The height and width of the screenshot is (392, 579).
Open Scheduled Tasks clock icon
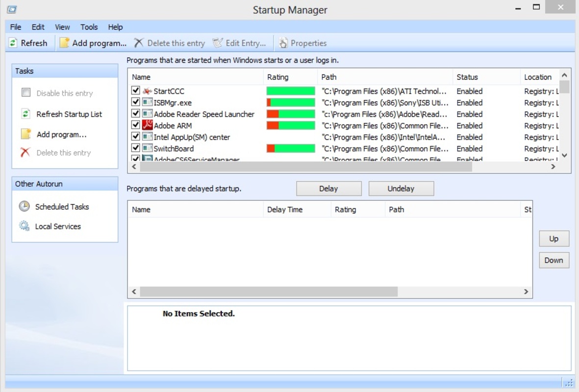24,206
